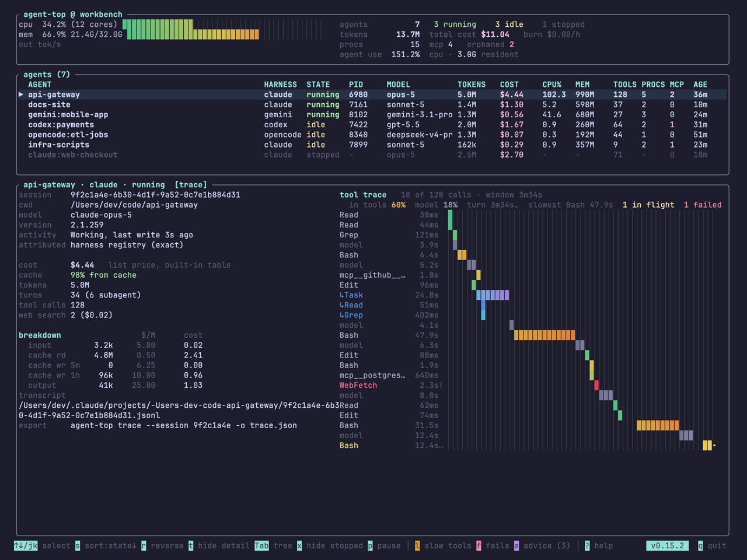Click the 's' sort key badge
Screen dimensions: 747x560
point(78,546)
